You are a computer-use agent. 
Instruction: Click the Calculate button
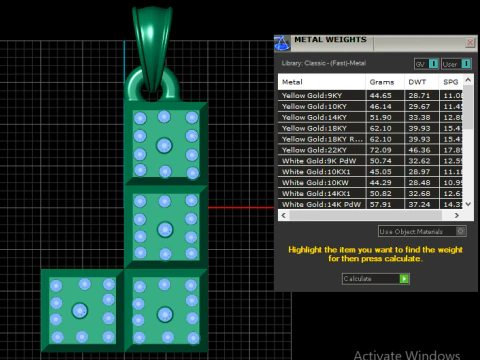[376, 278]
